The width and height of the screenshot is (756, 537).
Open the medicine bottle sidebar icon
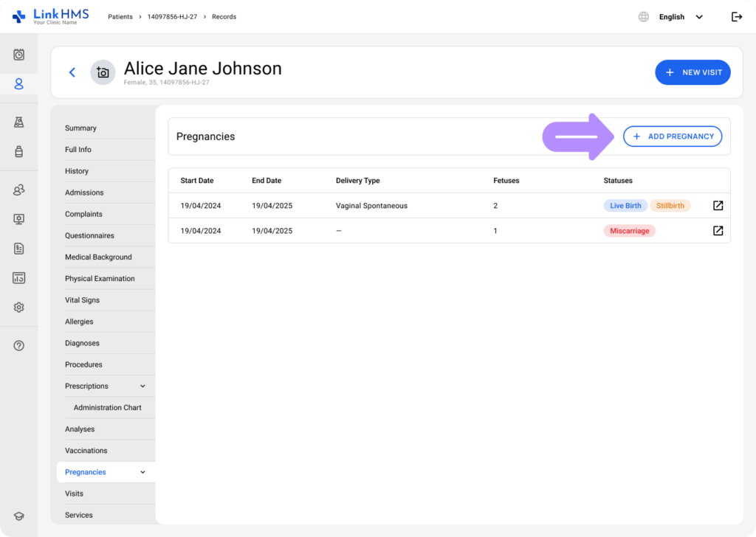coord(19,152)
